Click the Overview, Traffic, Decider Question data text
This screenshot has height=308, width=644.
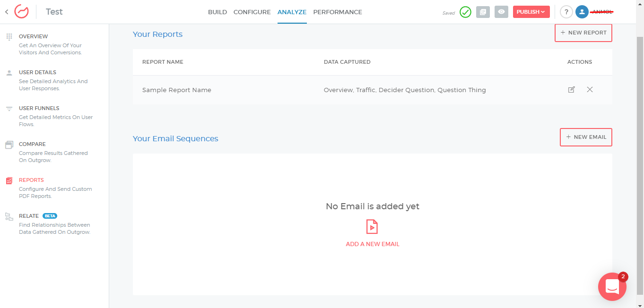[x=405, y=90]
